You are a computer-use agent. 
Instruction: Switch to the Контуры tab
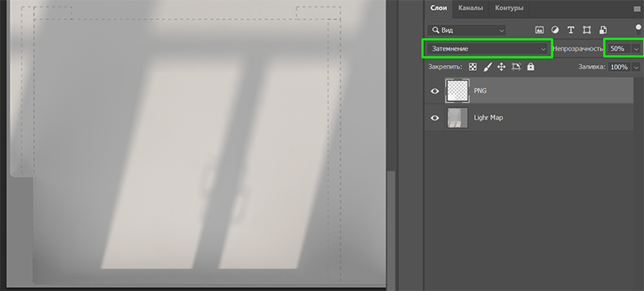point(509,8)
